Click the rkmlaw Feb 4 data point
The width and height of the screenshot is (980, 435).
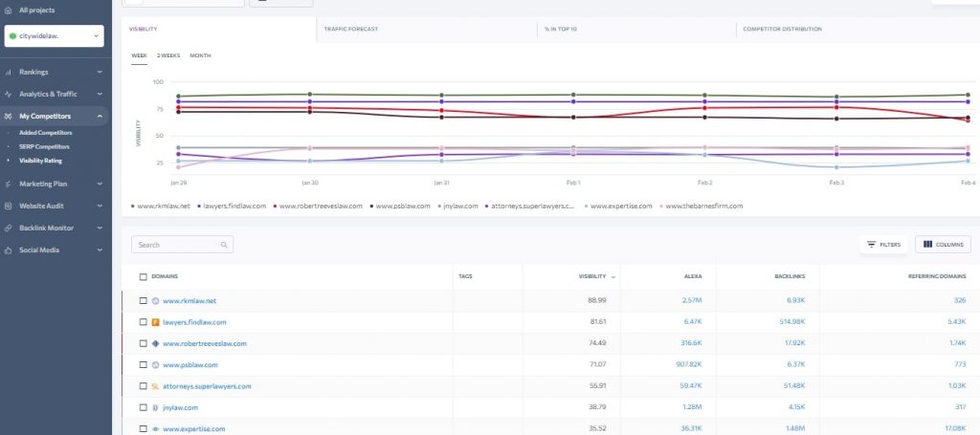tap(968, 95)
